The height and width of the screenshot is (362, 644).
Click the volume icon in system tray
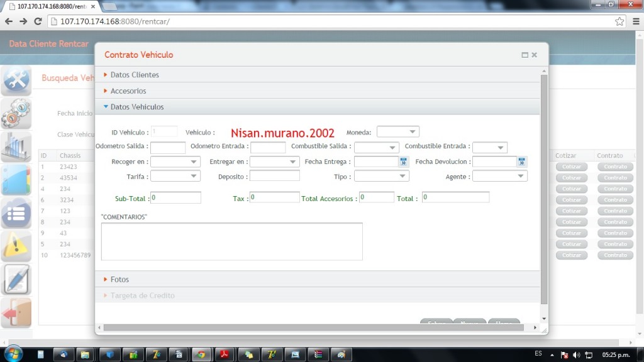point(577,355)
